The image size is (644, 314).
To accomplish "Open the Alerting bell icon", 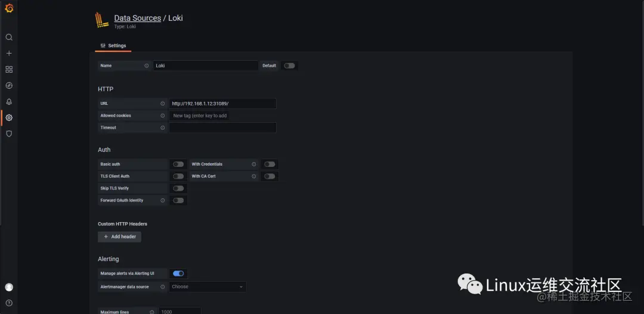I will 9,101.
